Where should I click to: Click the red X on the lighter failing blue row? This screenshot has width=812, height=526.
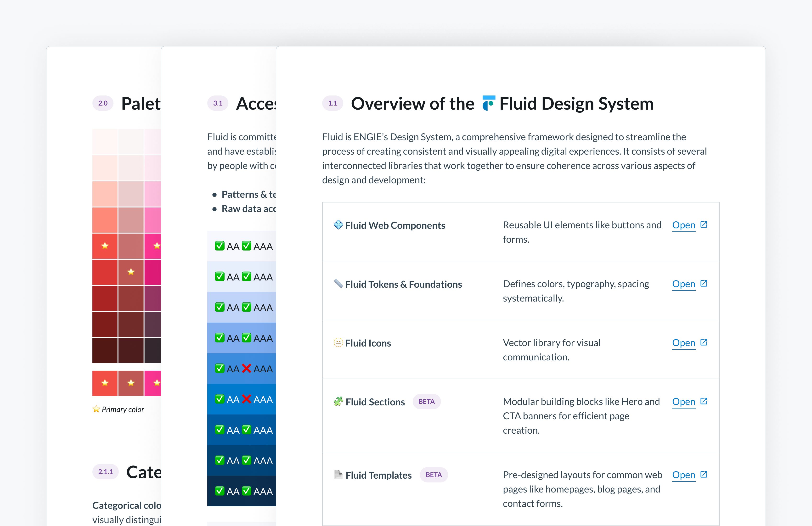246,368
